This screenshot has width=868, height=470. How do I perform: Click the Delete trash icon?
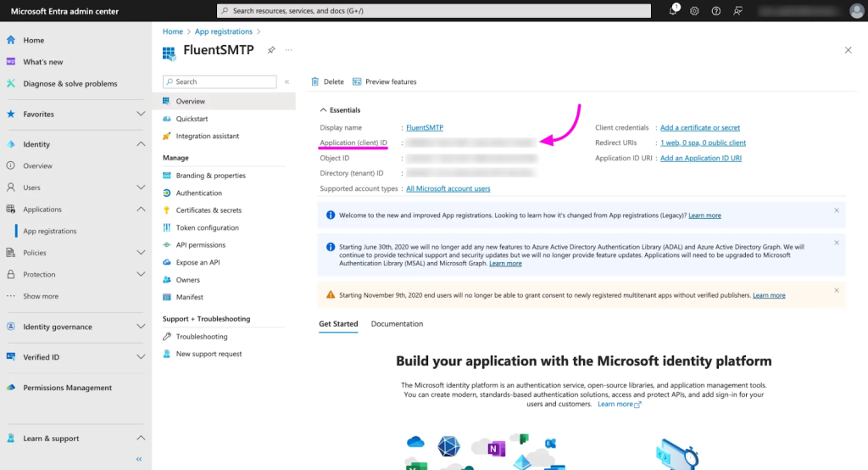[x=315, y=81]
